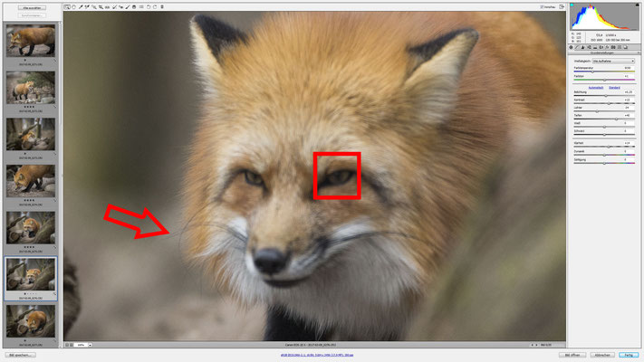
Task: Open the HSL / Grayscale panel tab
Action: pos(589,47)
